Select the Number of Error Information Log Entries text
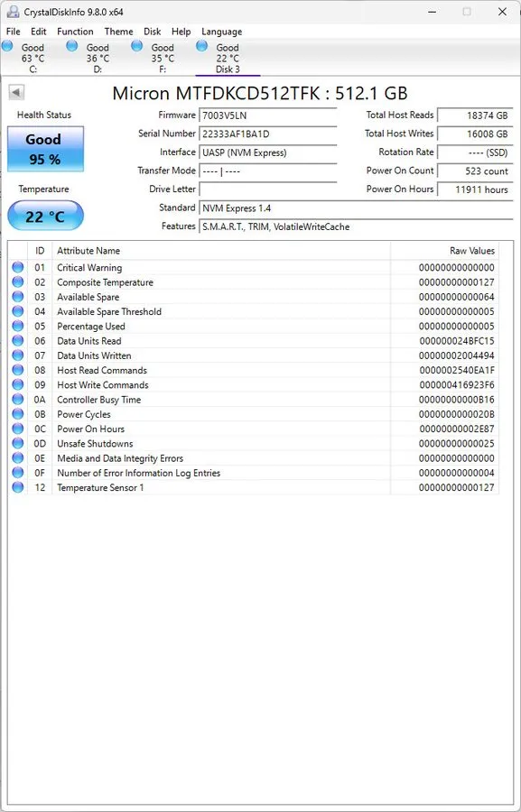 [138, 473]
